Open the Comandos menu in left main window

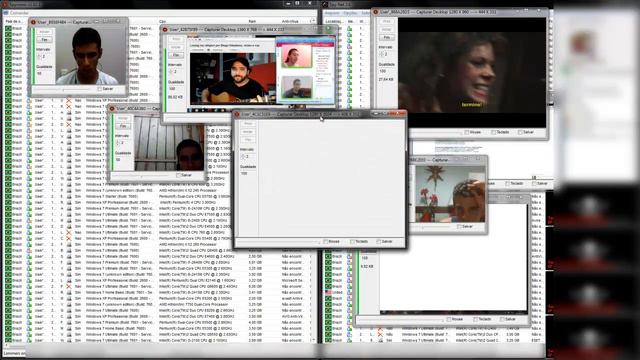tap(19, 13)
